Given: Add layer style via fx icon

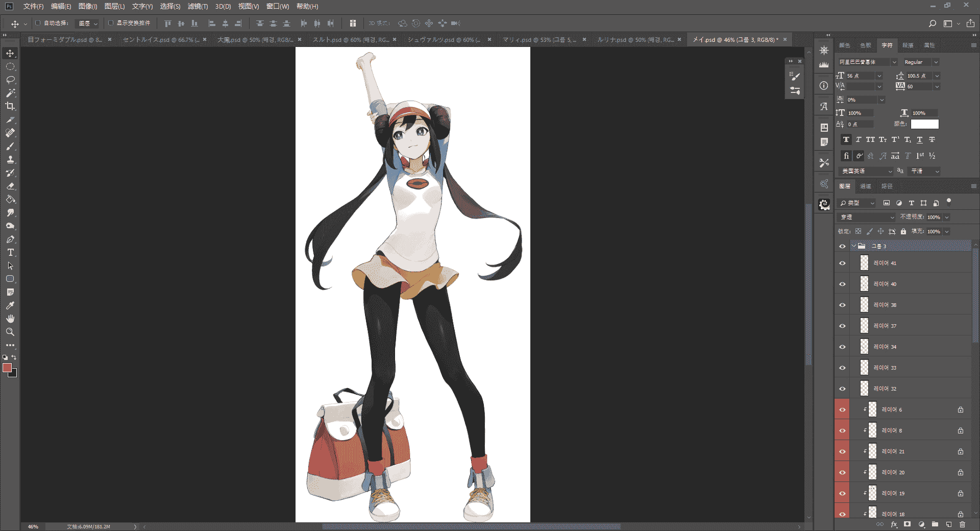Looking at the screenshot, I should (x=894, y=524).
